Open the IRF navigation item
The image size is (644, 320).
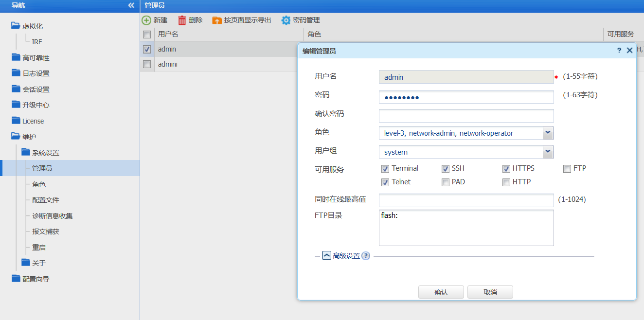pyautogui.click(x=37, y=42)
